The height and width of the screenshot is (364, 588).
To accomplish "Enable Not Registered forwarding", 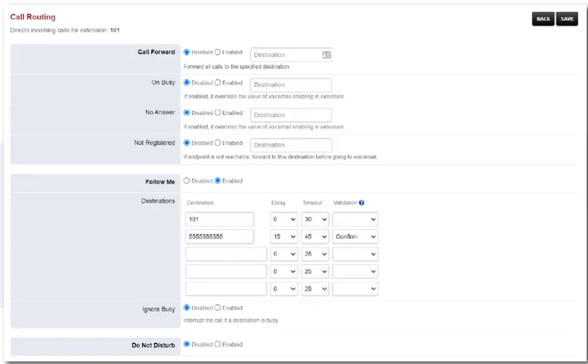I will pos(218,142).
